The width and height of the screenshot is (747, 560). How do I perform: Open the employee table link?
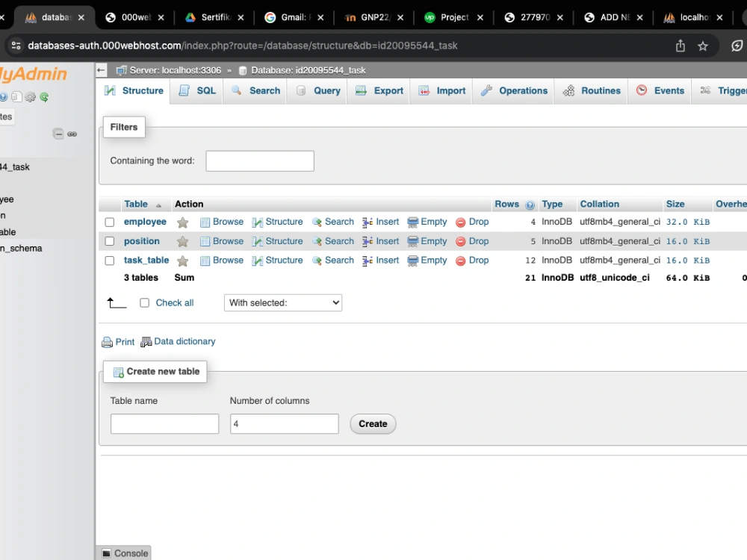(x=145, y=222)
